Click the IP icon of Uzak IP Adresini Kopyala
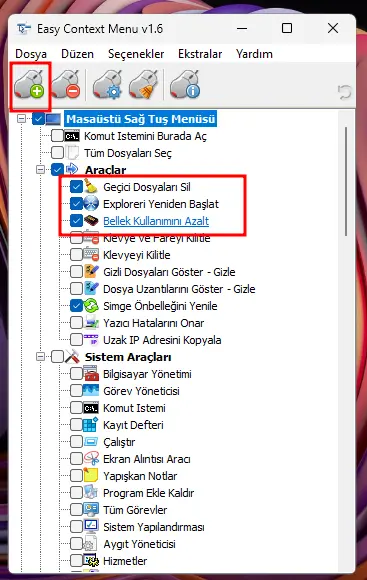Image resolution: width=367 pixels, height=580 pixels. 91,340
